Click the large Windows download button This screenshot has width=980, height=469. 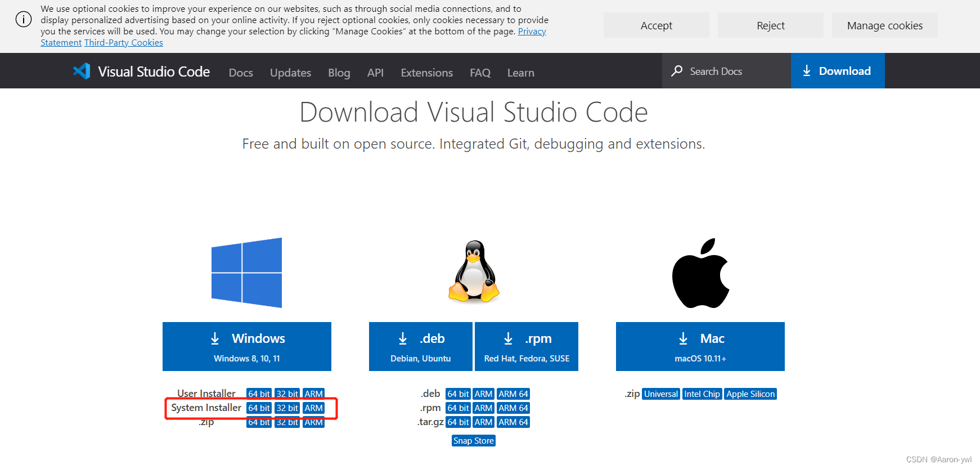click(x=247, y=346)
